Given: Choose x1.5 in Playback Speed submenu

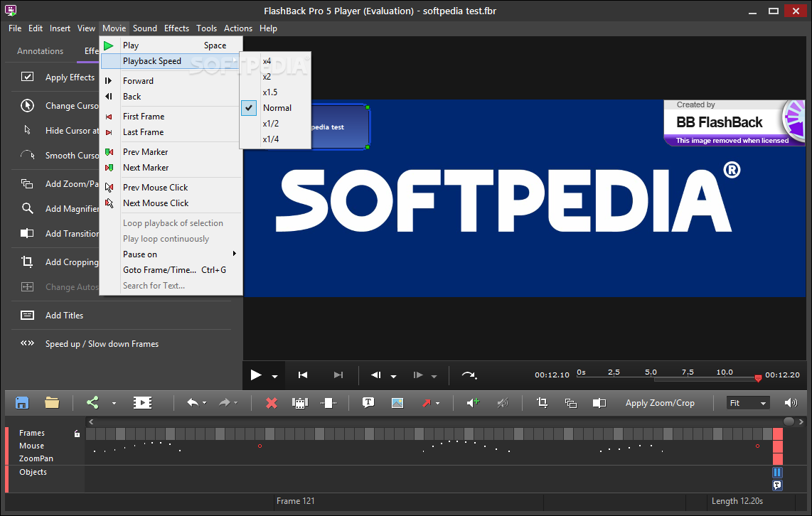Looking at the screenshot, I should [270, 92].
